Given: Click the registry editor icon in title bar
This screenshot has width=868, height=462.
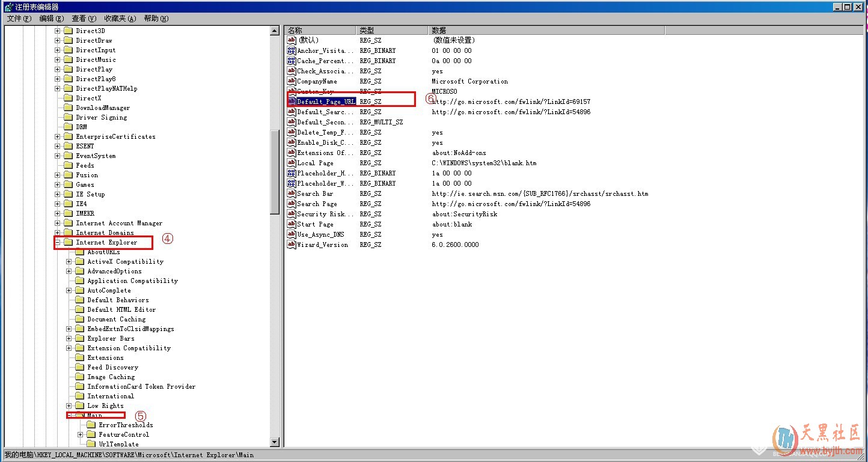Looking at the screenshot, I should pyautogui.click(x=7, y=7).
